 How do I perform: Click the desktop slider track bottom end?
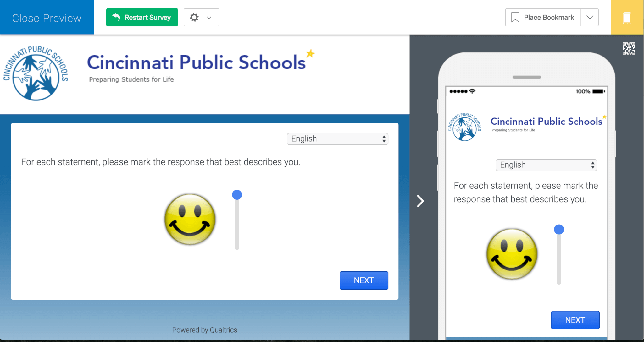237,247
